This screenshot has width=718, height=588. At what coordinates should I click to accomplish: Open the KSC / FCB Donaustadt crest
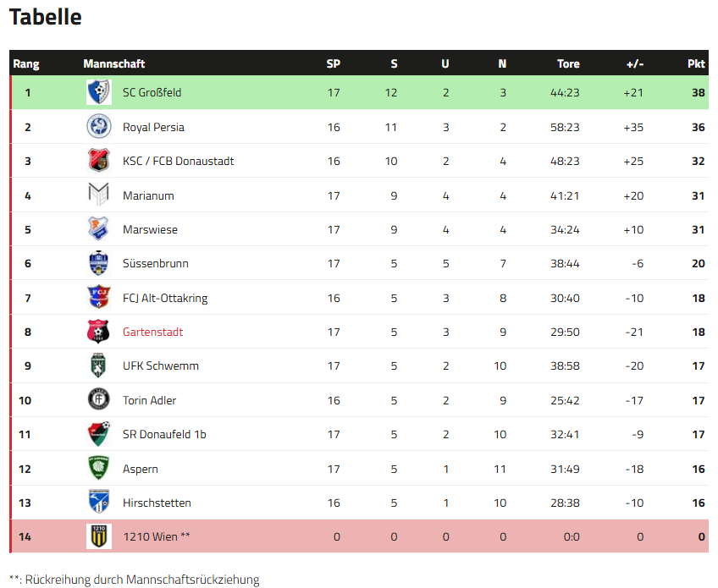pos(98,161)
